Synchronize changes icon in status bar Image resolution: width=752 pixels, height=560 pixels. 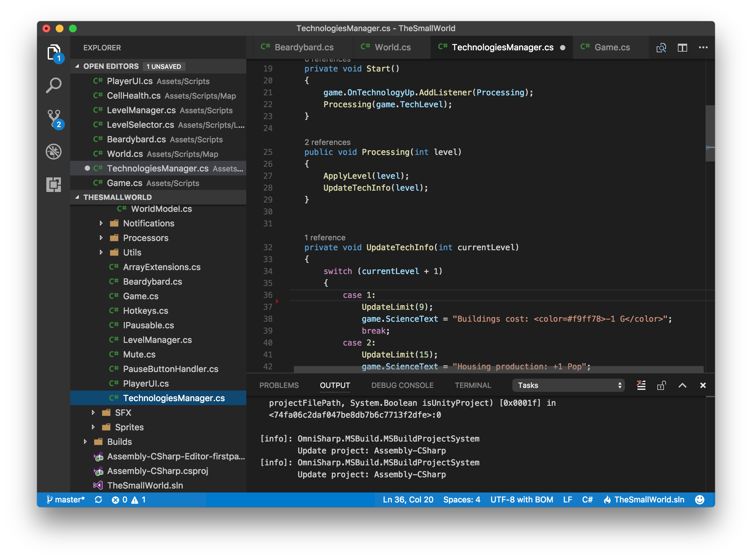[98, 500]
